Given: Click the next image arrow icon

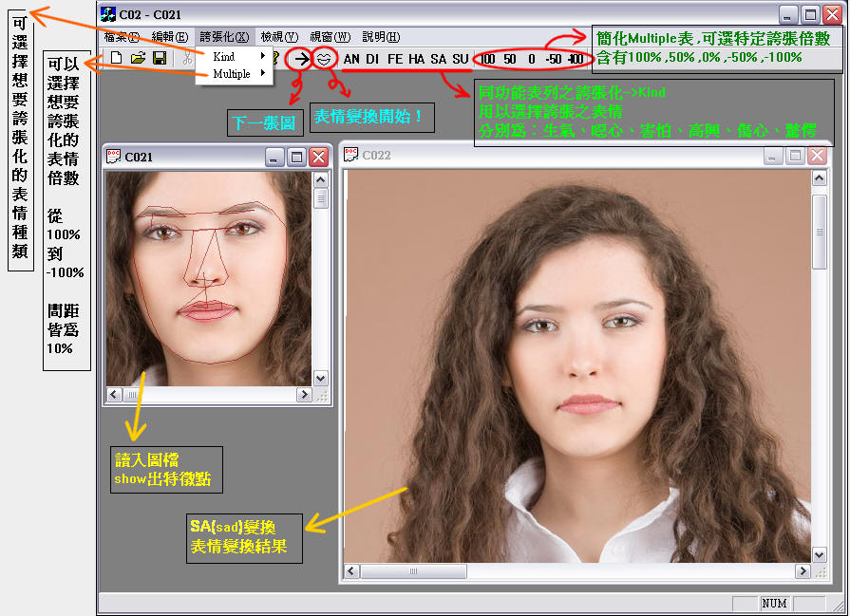Looking at the screenshot, I should click(300, 59).
